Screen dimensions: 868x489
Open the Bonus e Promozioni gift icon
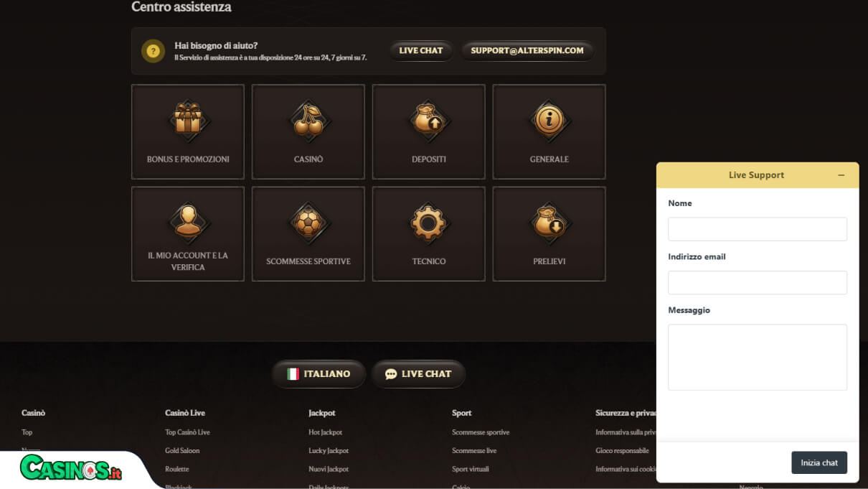pos(188,119)
